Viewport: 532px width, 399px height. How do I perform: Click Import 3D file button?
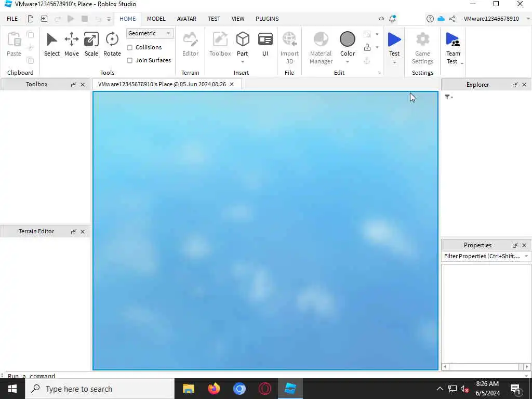(289, 48)
